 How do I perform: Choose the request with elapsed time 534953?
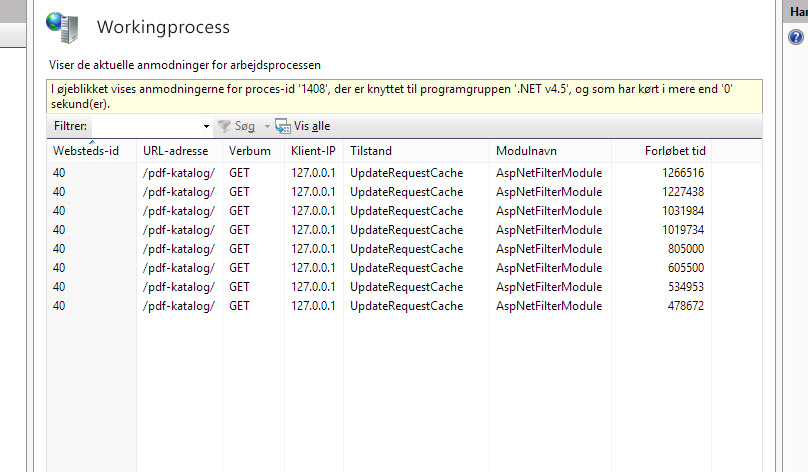click(x=380, y=287)
